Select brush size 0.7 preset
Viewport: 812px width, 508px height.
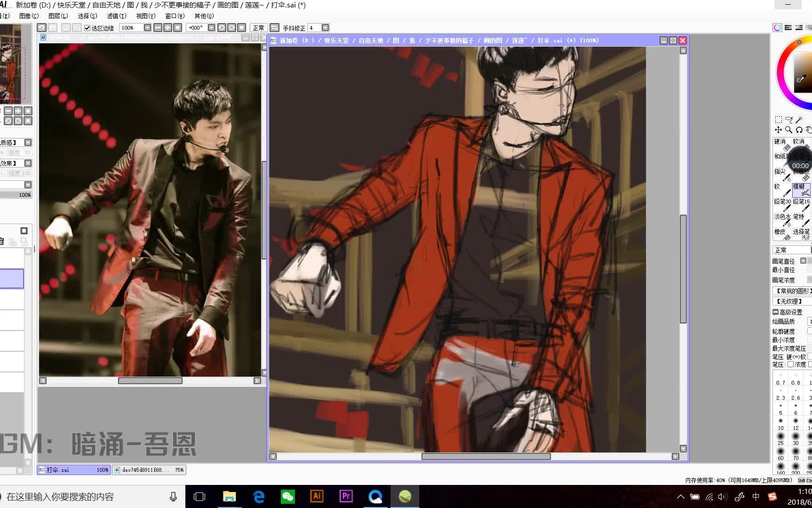click(x=780, y=379)
